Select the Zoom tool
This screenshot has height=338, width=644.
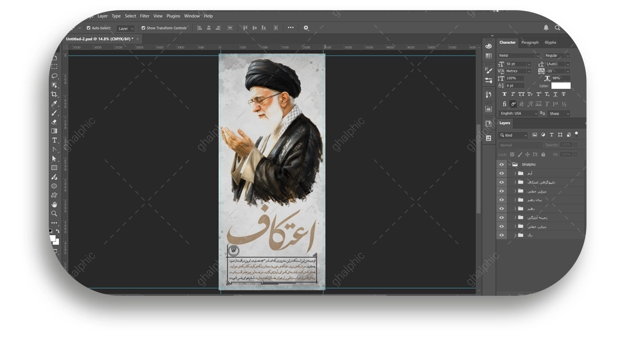[54, 213]
